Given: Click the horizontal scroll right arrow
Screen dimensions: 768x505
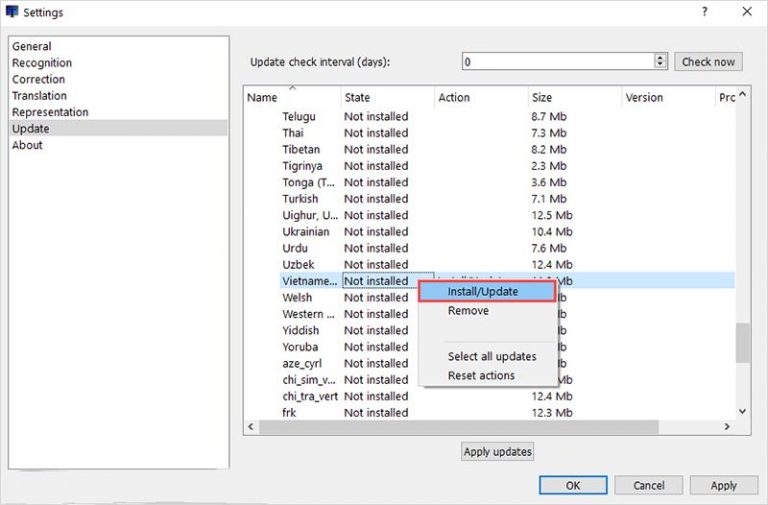Looking at the screenshot, I should point(727,427).
